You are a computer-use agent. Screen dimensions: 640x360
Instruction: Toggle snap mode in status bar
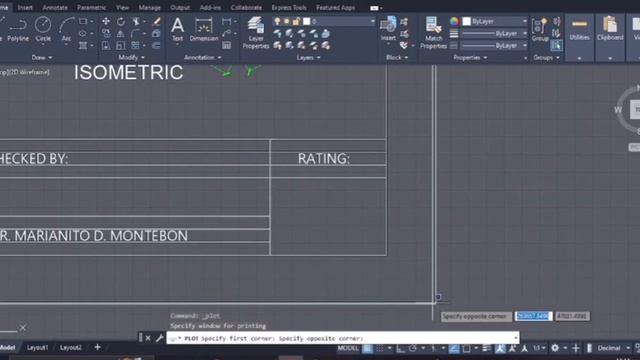tap(380, 348)
